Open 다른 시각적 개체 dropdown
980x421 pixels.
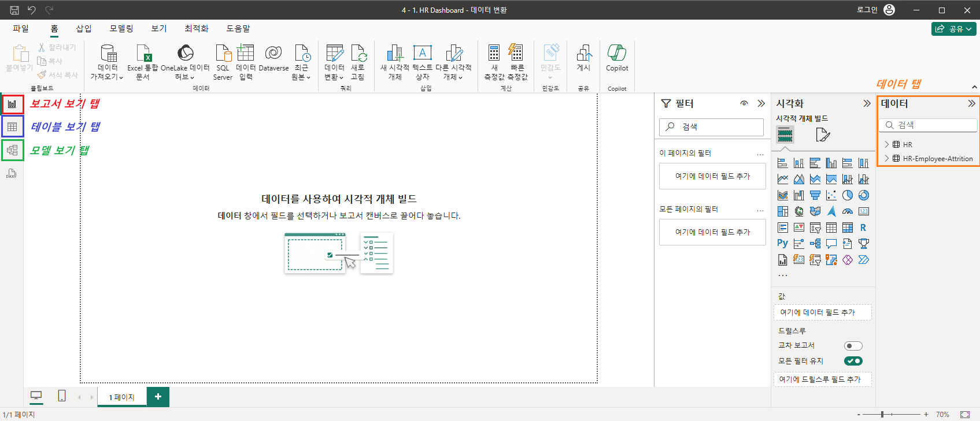point(453,62)
